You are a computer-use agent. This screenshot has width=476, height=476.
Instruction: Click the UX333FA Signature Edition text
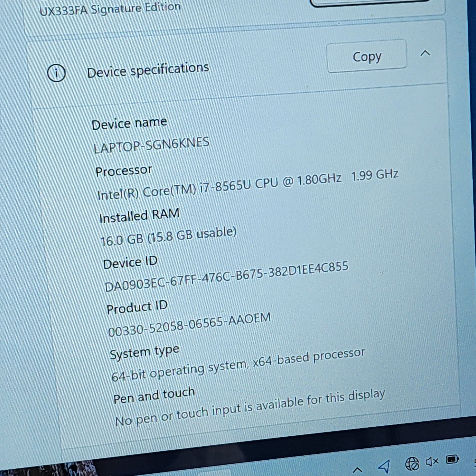110,9
